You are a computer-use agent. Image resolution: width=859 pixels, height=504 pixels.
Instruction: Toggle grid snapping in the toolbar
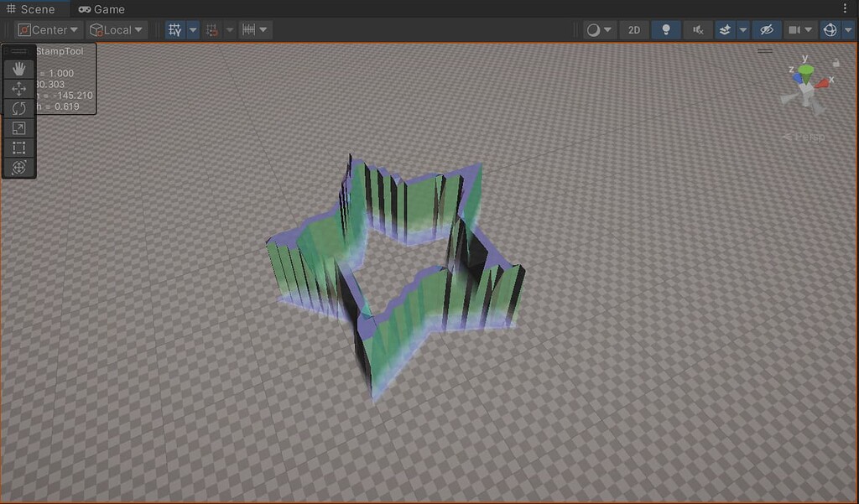(211, 29)
